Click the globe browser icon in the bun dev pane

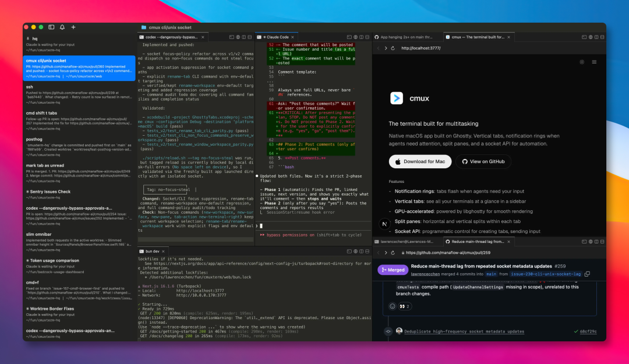[x=355, y=251]
